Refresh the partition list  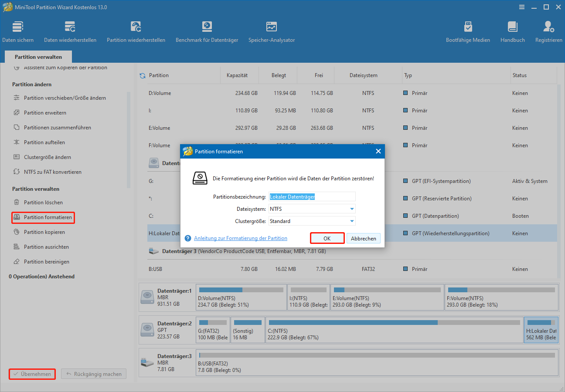(x=142, y=75)
